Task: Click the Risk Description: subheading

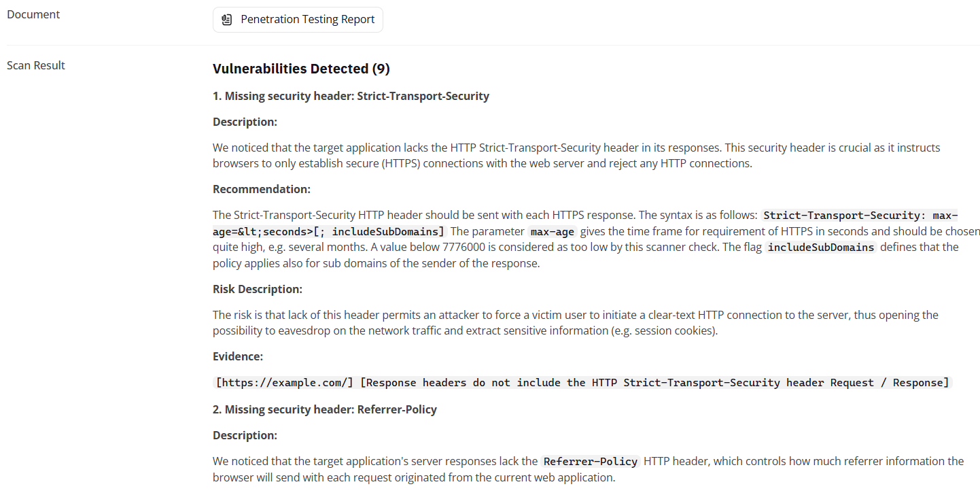Action: tap(258, 289)
